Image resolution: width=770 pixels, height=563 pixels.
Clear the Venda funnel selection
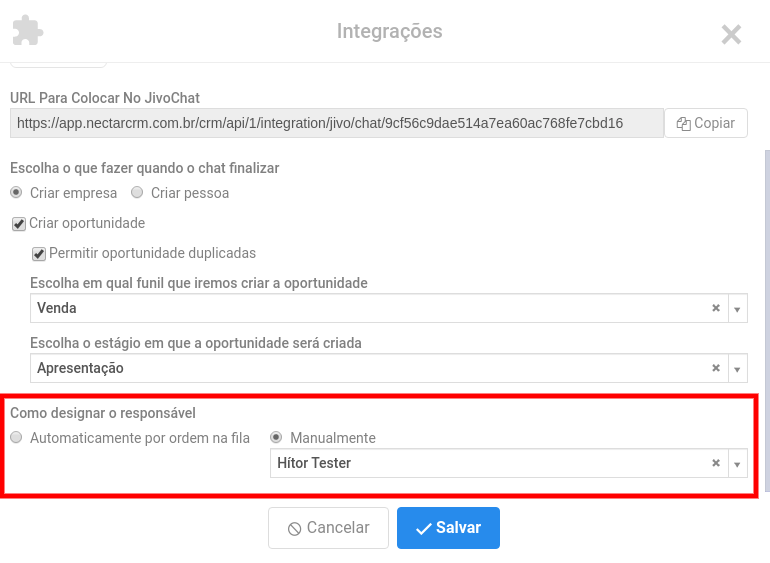[716, 308]
